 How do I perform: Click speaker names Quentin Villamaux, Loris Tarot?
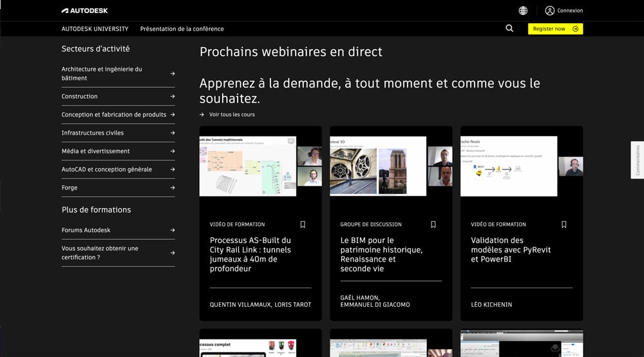point(260,304)
